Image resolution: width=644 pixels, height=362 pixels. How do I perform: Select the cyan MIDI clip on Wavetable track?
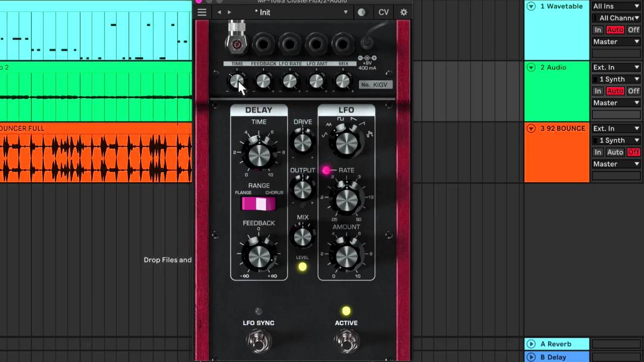95,30
